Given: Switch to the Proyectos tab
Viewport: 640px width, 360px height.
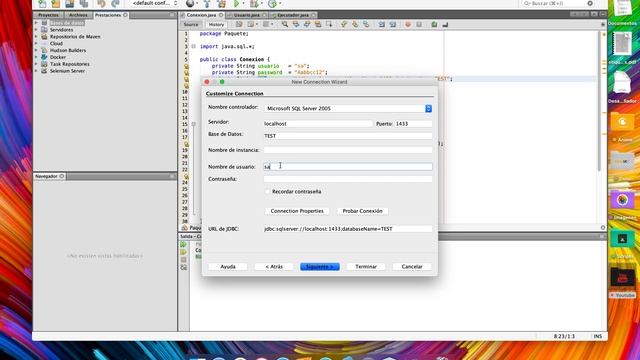Looking at the screenshot, I should [48, 15].
